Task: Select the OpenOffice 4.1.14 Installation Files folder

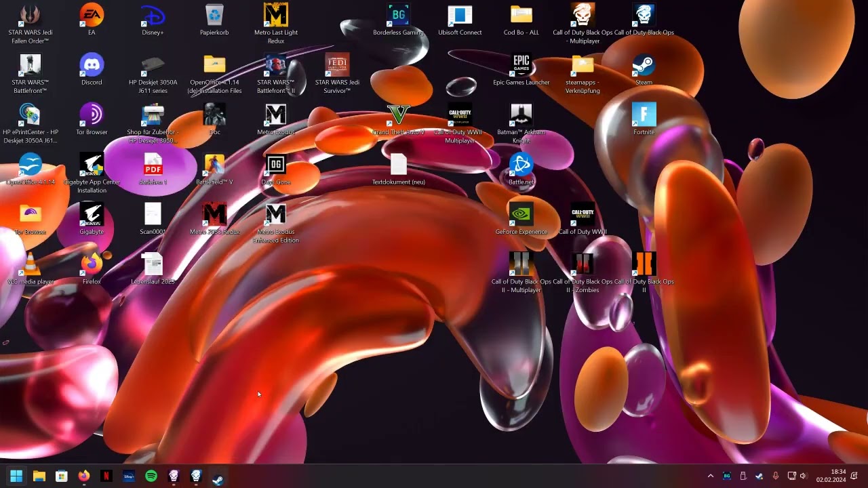Action: point(214,74)
